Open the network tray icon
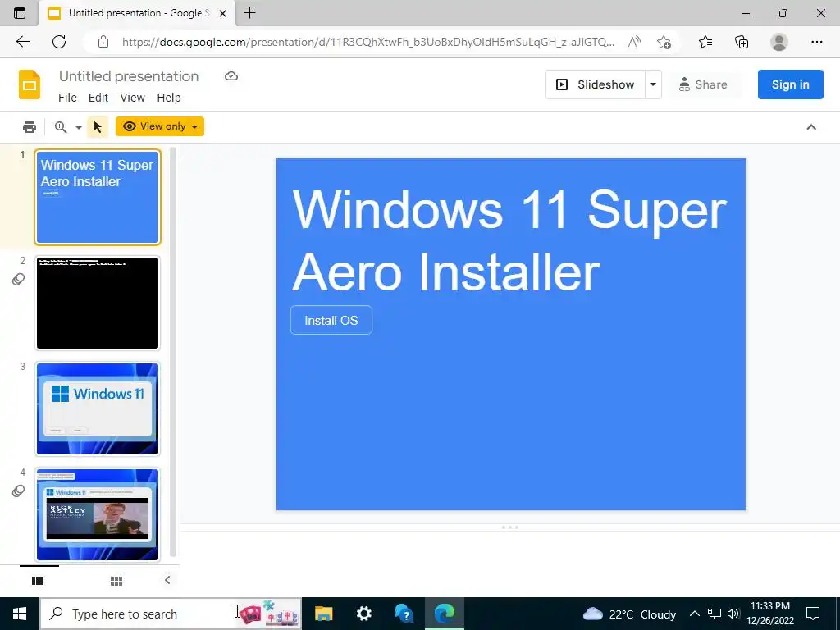The image size is (840, 630). (x=714, y=614)
